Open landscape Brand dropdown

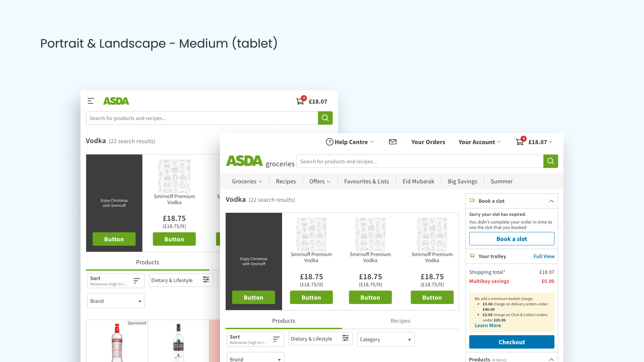256,358
